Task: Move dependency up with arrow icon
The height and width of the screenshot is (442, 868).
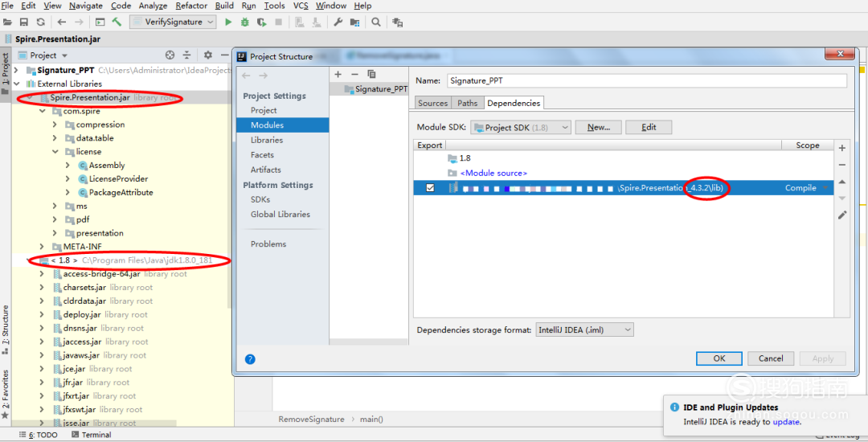Action: tap(842, 182)
